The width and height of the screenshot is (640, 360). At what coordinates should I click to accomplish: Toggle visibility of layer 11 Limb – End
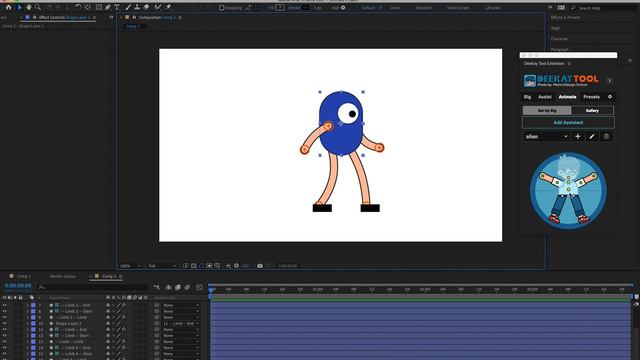tap(4, 329)
